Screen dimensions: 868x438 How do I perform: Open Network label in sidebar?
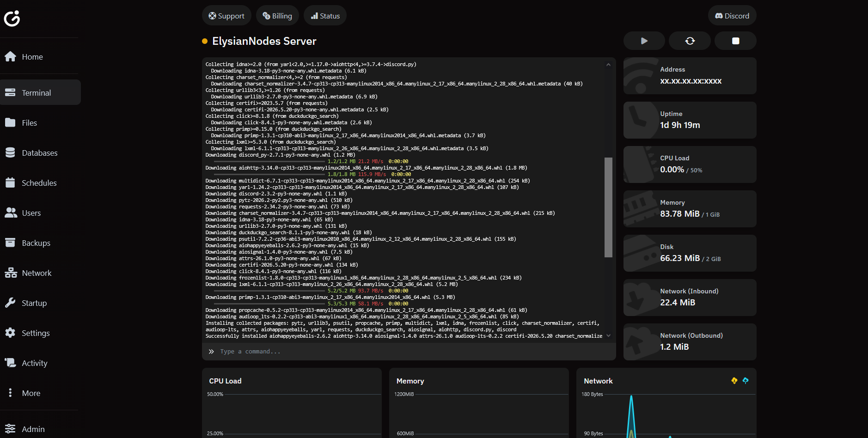coord(37,273)
